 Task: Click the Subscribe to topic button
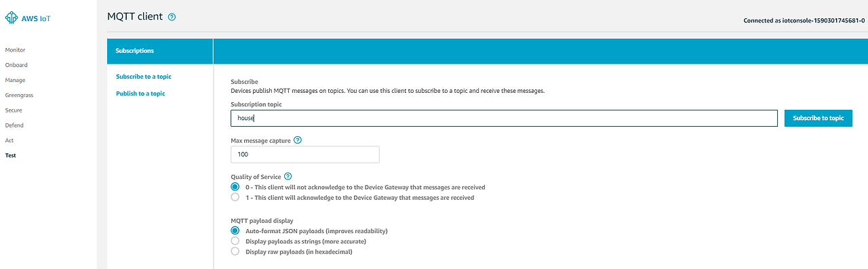click(x=818, y=118)
